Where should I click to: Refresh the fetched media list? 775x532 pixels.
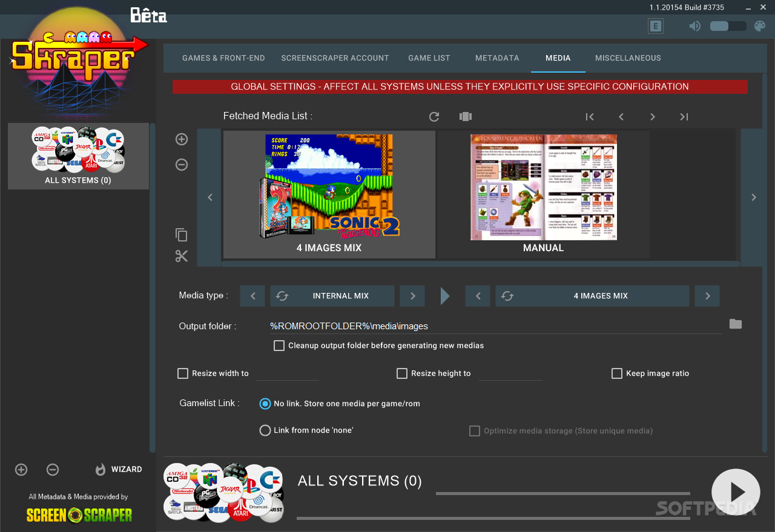point(434,117)
